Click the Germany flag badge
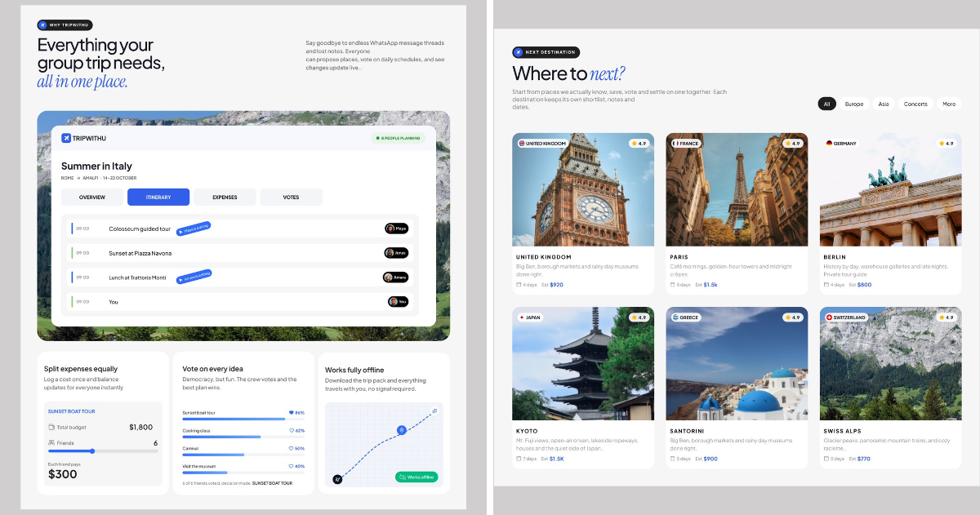Screen dimensions: 980x515 [x=841, y=143]
